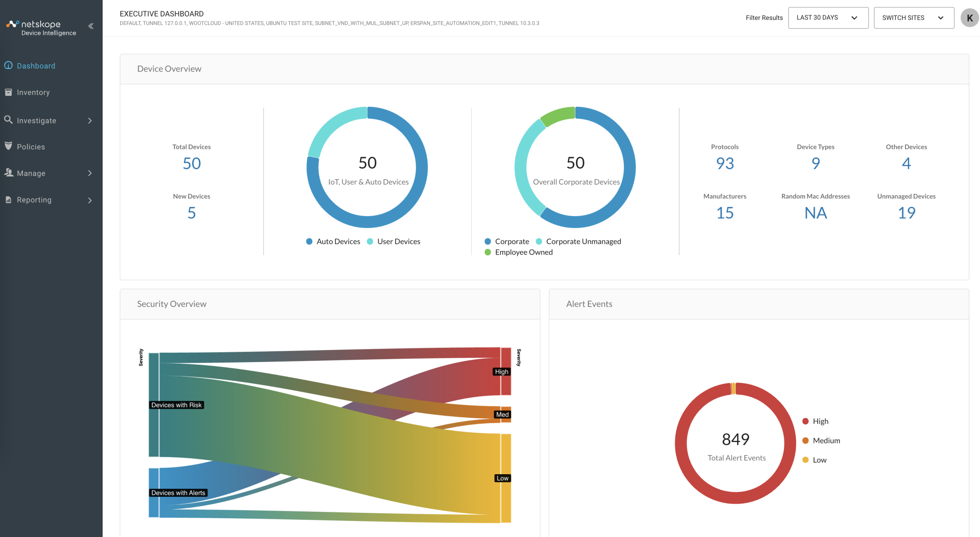Viewport: 980px width, 537px height.
Task: Expand the Reporting submenu arrow
Action: tap(90, 200)
